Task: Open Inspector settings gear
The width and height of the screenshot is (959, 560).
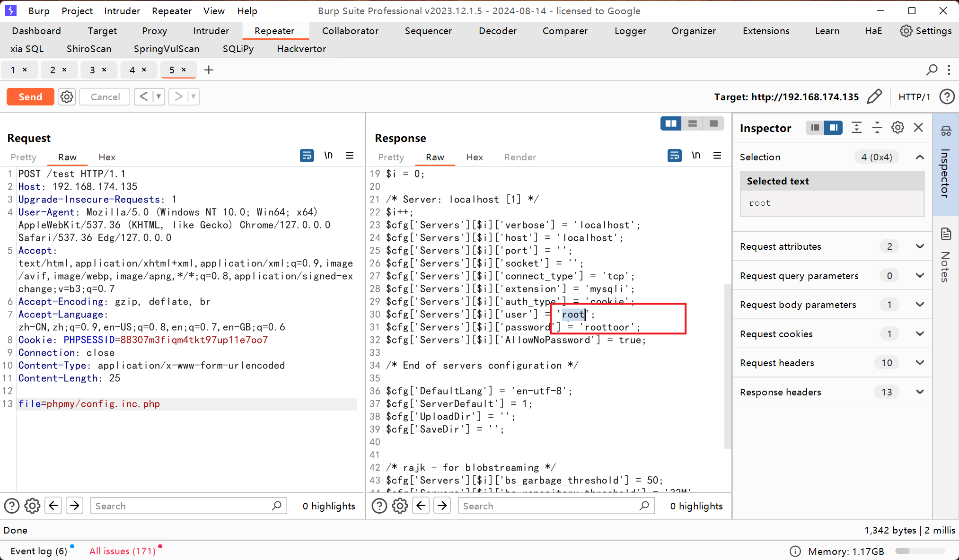Action: pos(897,128)
